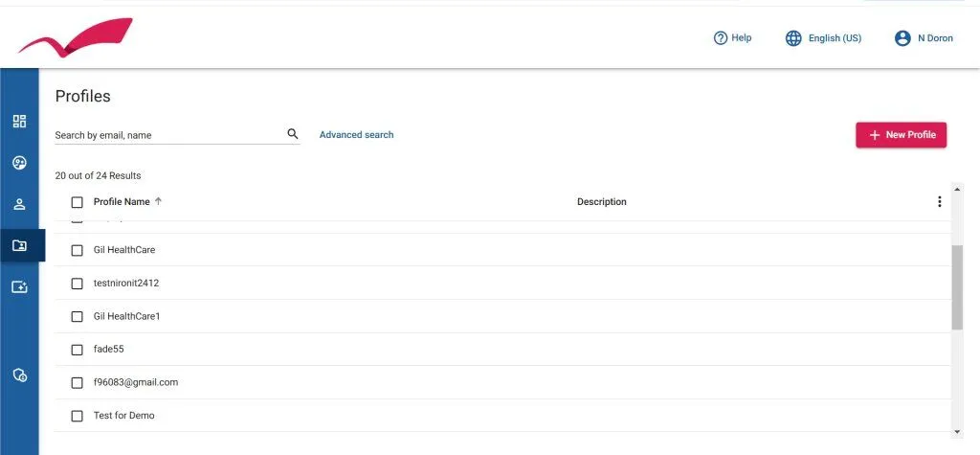
Task: Click the folder with star sidebar icon
Action: tap(19, 286)
